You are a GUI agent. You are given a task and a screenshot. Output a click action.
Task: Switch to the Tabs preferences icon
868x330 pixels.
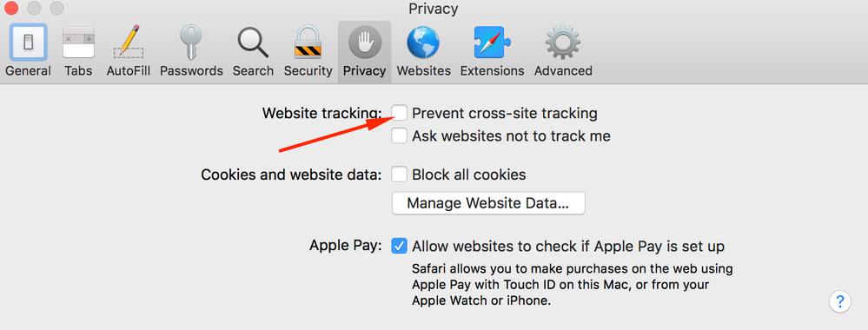[78, 50]
